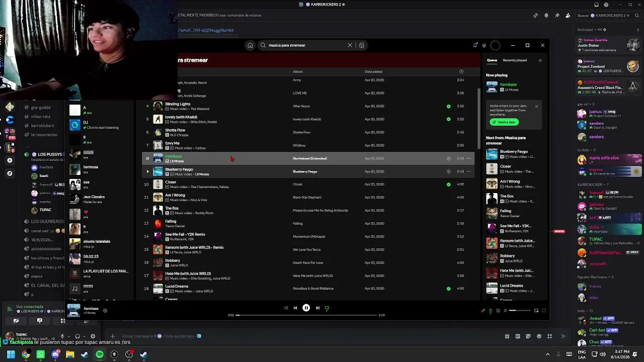The image size is (644, 362).
Task: Open the Windows Start menu
Action: click(x=11, y=354)
